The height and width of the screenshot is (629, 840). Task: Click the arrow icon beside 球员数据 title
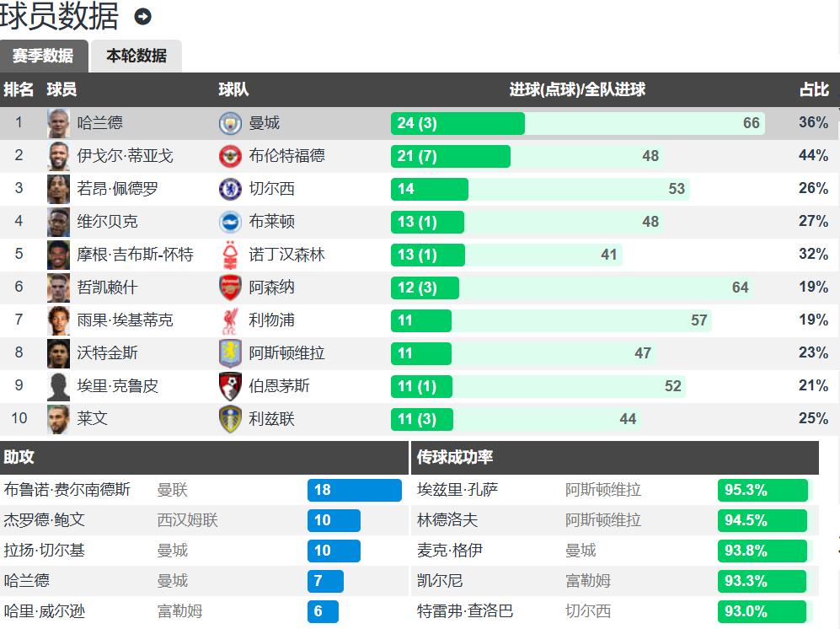tap(143, 17)
